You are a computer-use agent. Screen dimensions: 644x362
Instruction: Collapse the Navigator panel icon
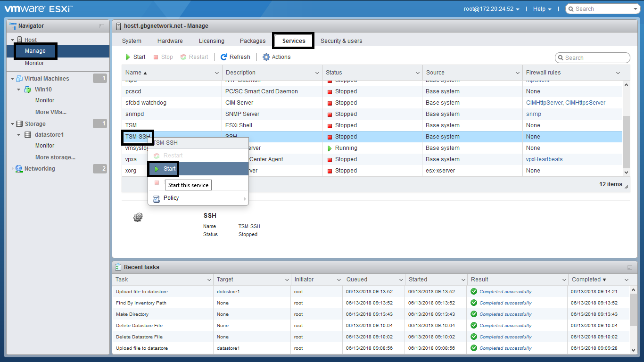102,26
